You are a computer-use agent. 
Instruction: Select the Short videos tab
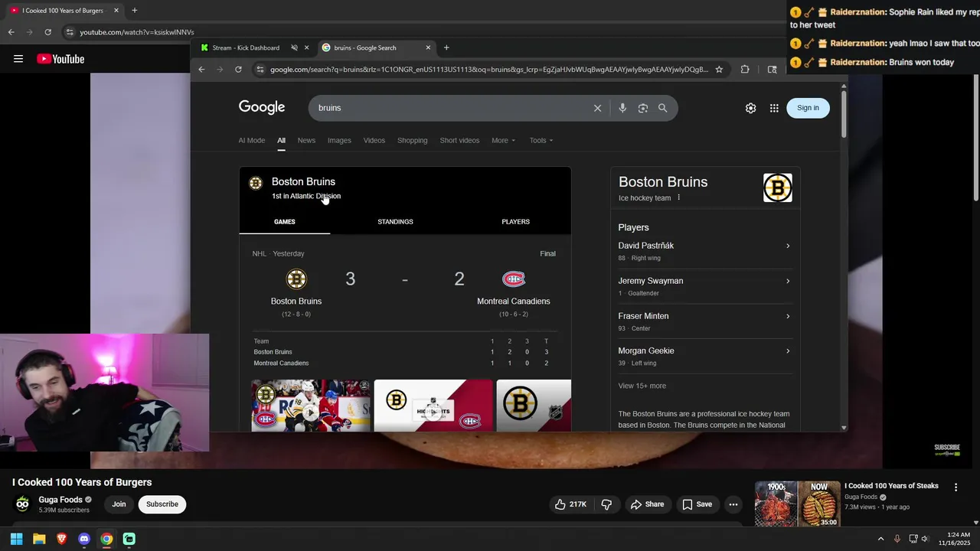(459, 140)
